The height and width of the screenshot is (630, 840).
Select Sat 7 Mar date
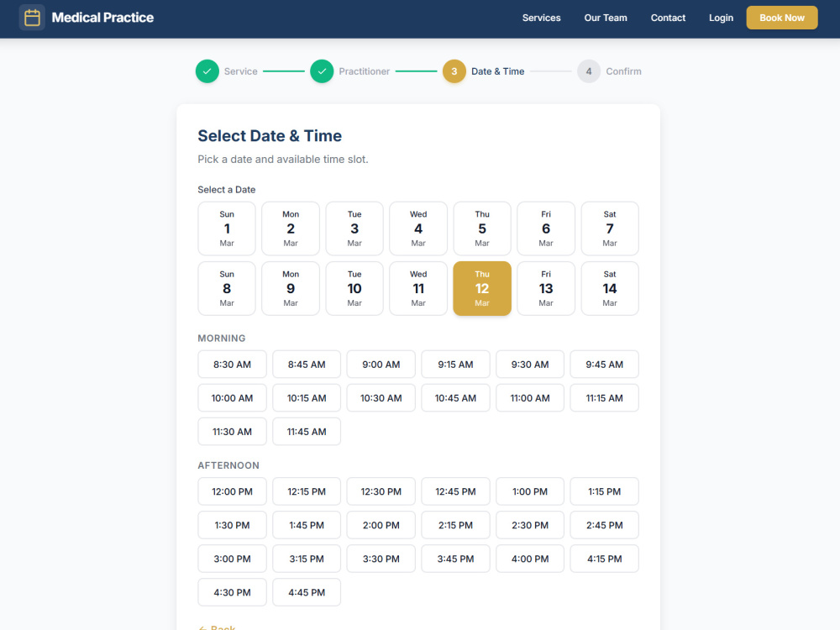tap(610, 228)
